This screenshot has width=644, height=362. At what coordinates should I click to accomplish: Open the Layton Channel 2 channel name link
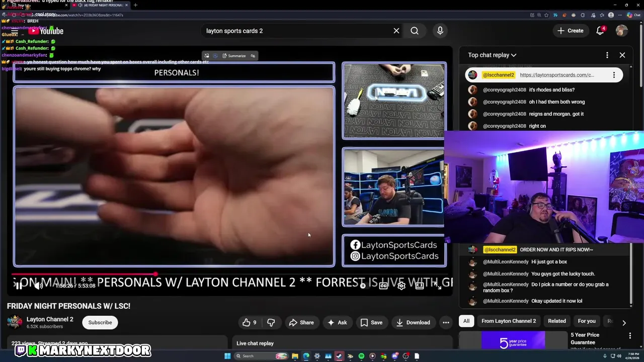pos(50,319)
